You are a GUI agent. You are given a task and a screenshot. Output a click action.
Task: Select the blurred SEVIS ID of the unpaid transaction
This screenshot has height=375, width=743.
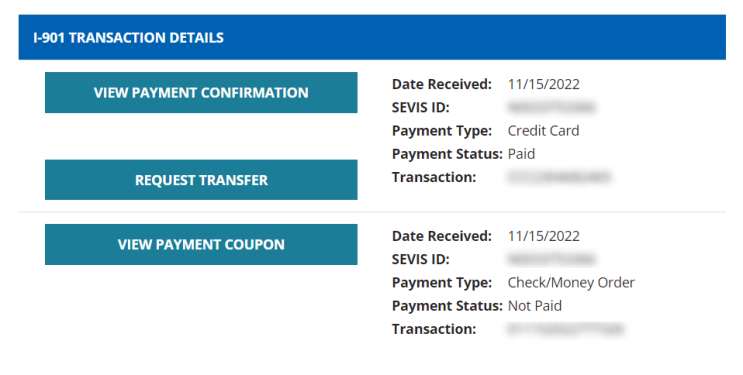[x=551, y=259]
